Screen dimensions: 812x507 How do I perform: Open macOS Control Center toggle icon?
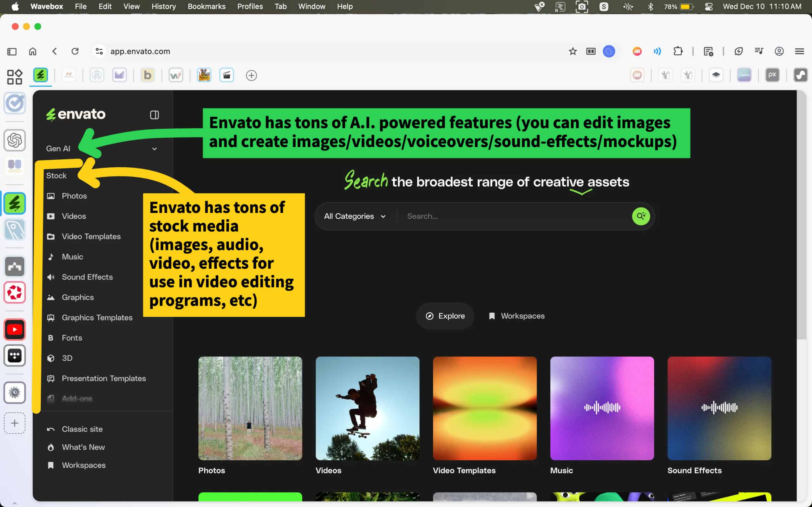click(709, 6)
